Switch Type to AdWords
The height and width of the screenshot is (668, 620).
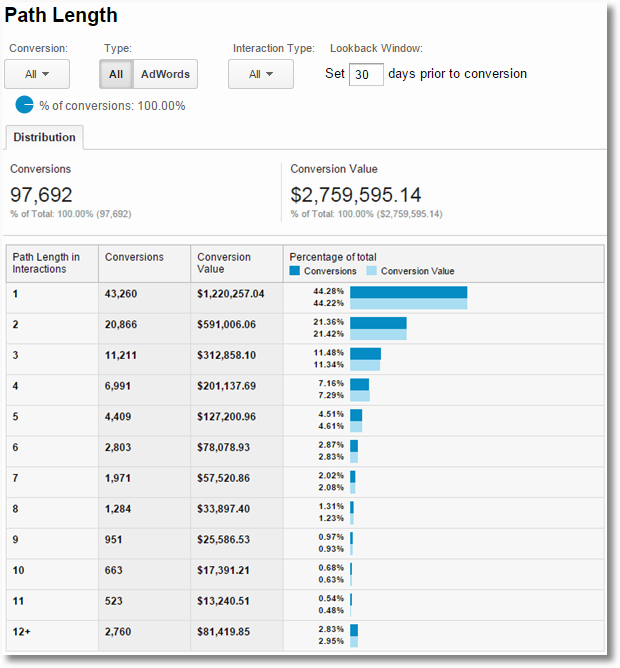pyautogui.click(x=165, y=74)
